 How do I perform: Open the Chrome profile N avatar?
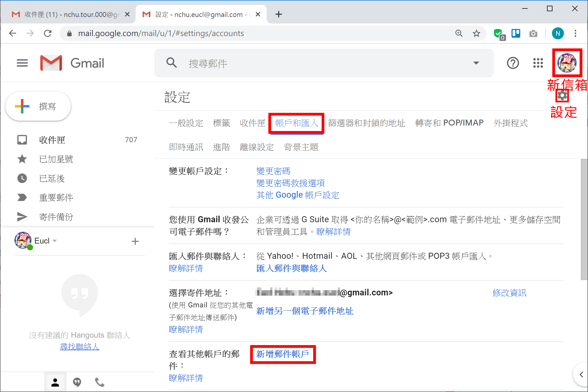coord(558,33)
